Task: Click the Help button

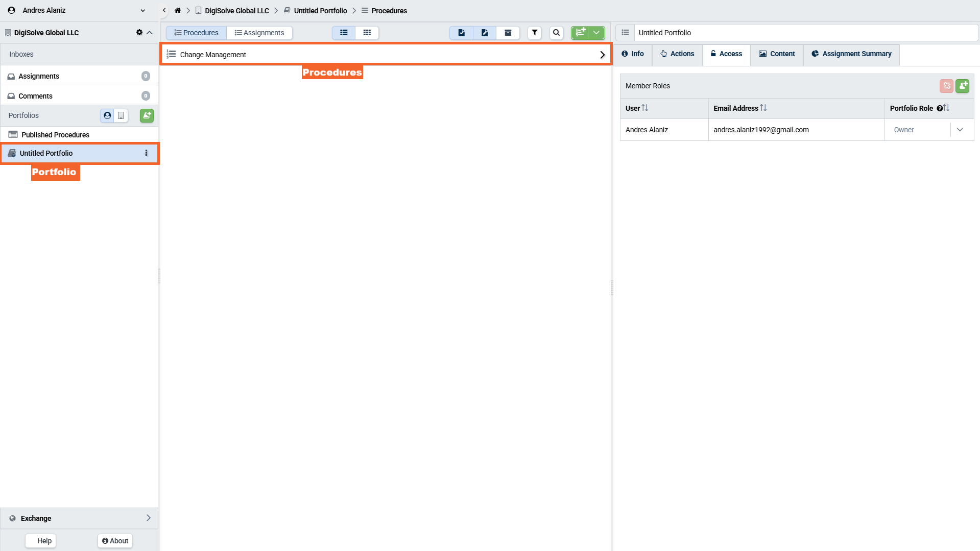Action: point(41,541)
